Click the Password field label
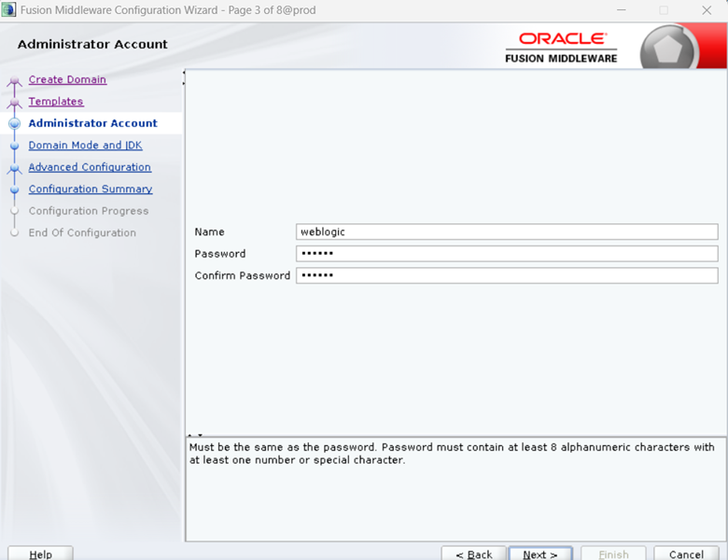This screenshot has width=728, height=560. [x=220, y=254]
